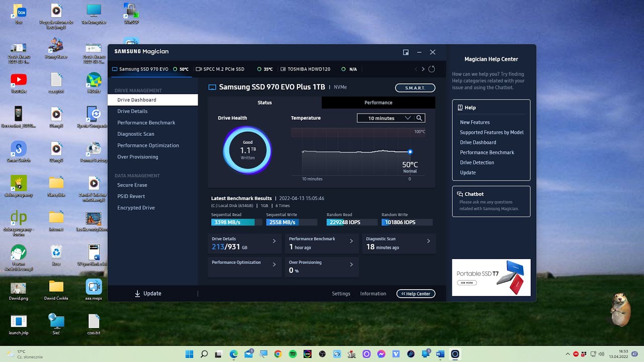Select the Samsung SSD 970 EVO drive tab
Viewport: 644px width, 362px height.
click(150, 69)
